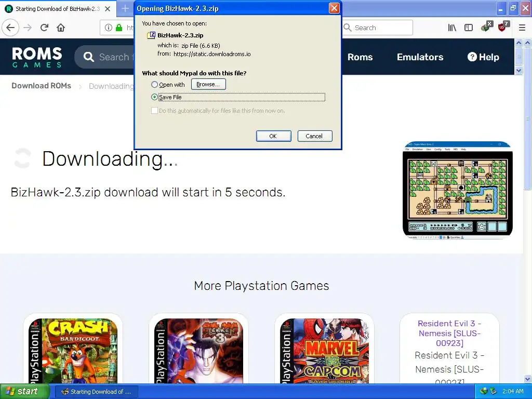Go back with the browser back arrow
The image size is (532, 399).
[10, 28]
